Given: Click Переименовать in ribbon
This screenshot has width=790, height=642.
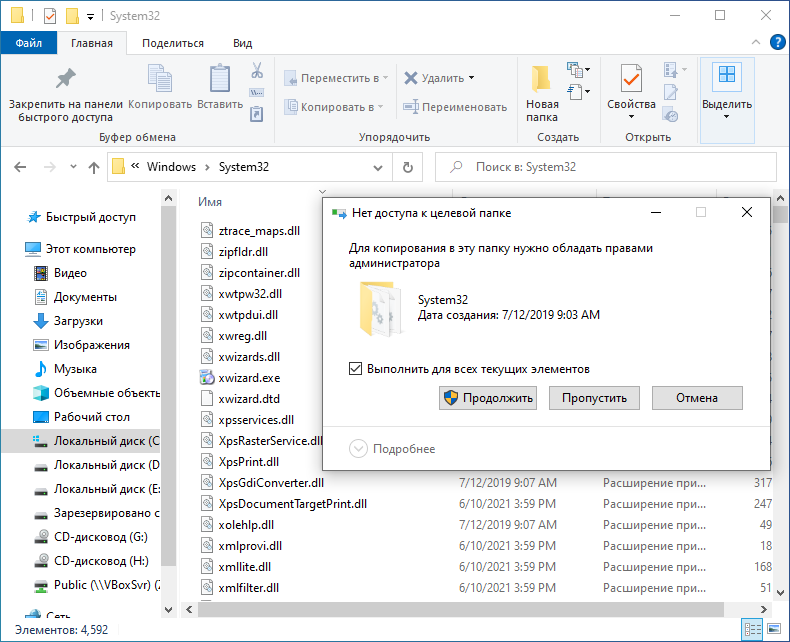Looking at the screenshot, I should [455, 107].
